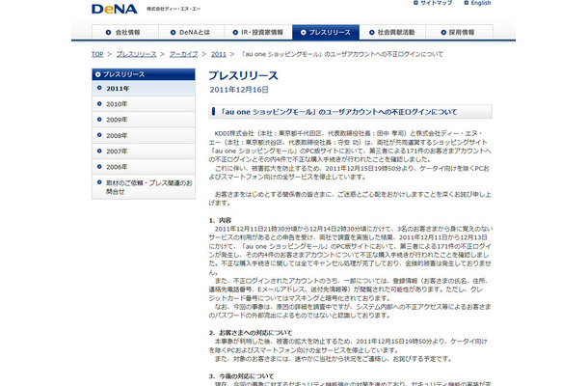Open the 採用情報 navigation tab
This screenshot has width=588, height=386.
460,32
